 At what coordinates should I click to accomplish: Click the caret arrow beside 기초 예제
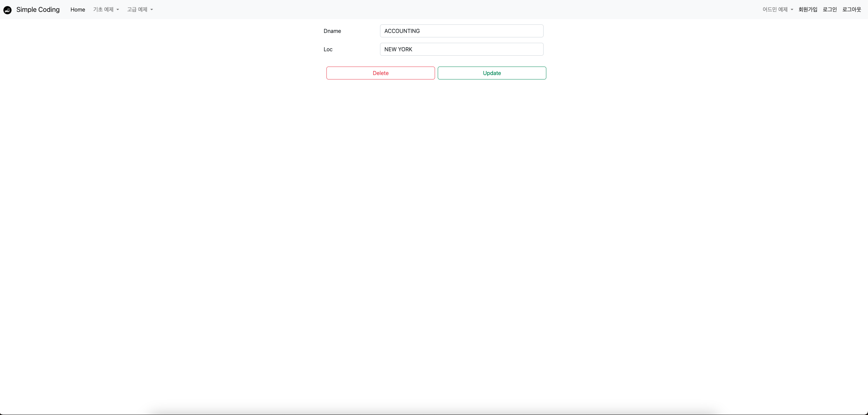pos(118,10)
